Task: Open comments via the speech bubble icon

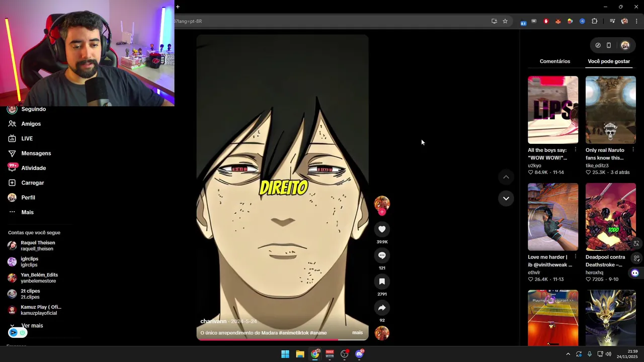Action: [382, 255]
